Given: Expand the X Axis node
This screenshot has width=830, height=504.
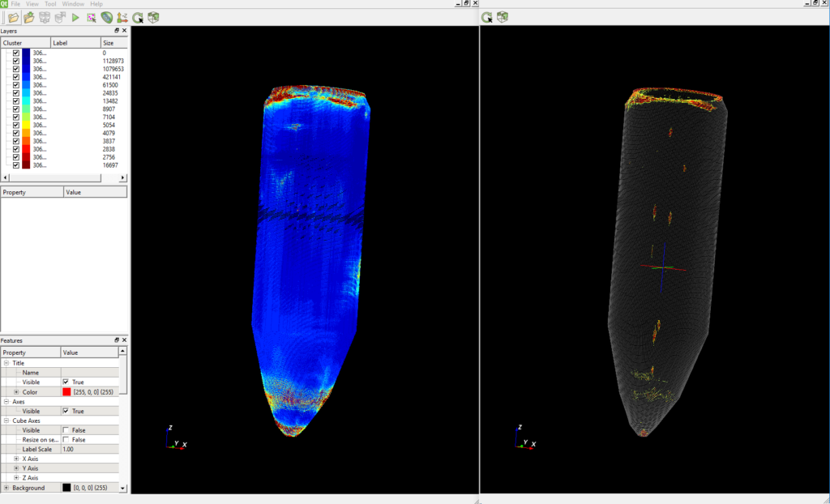Looking at the screenshot, I should 16,459.
